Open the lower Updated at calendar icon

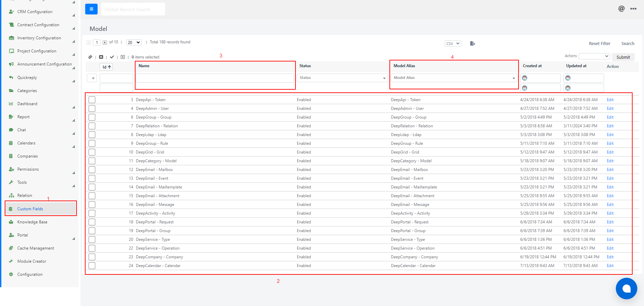[x=568, y=88]
